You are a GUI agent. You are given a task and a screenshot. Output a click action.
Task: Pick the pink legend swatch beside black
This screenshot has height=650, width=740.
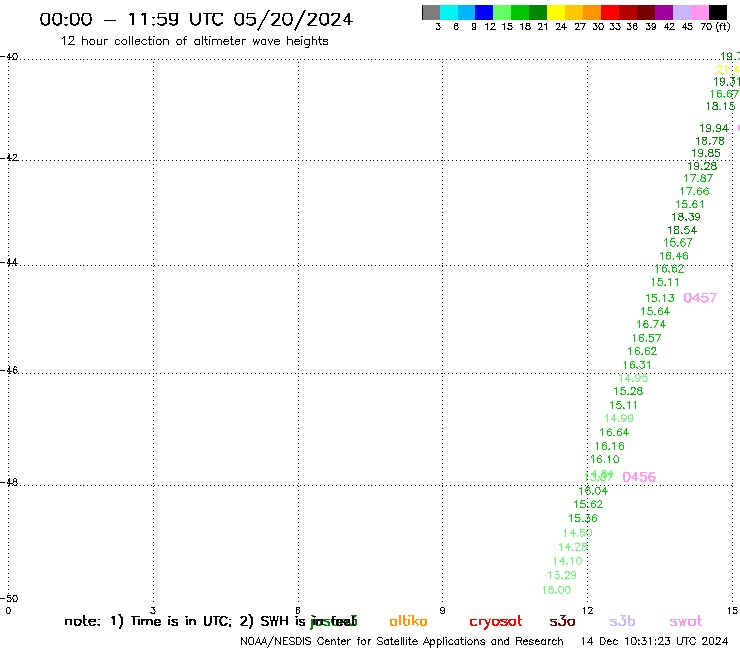pyautogui.click(x=700, y=12)
